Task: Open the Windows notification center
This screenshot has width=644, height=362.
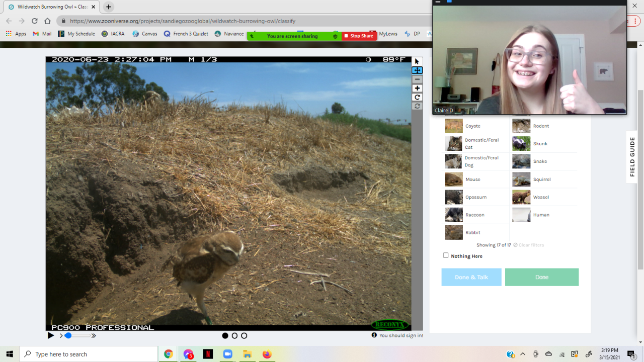Action: tap(631, 354)
